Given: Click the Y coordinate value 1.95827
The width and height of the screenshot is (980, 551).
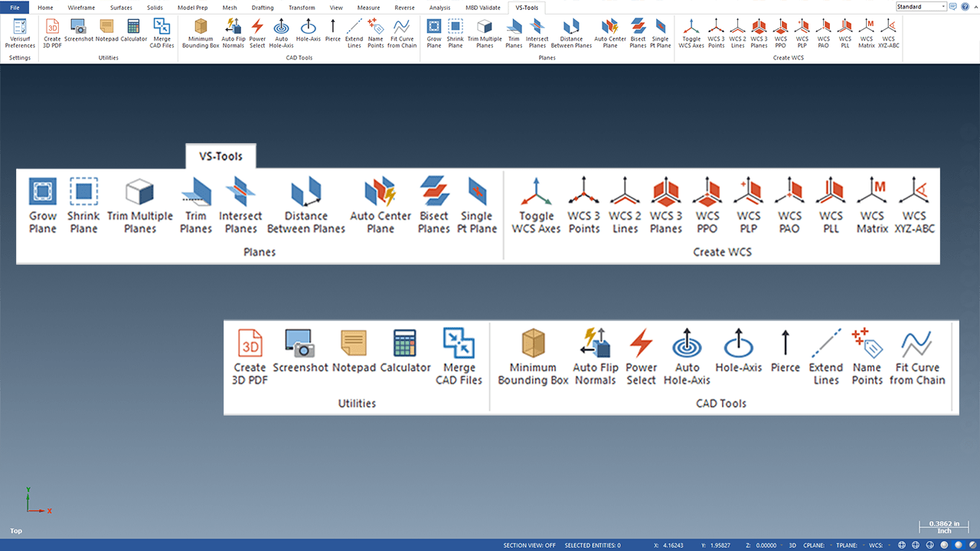Looking at the screenshot, I should click(x=720, y=546).
